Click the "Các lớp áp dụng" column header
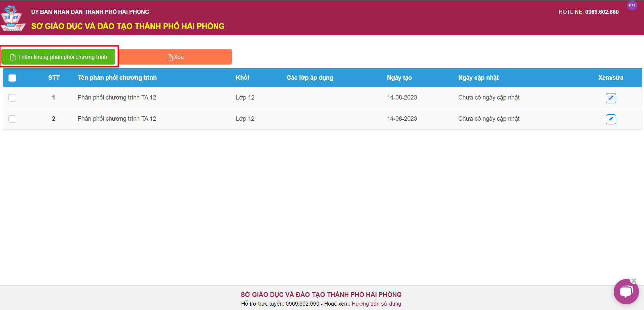The height and width of the screenshot is (310, 644). [x=310, y=78]
